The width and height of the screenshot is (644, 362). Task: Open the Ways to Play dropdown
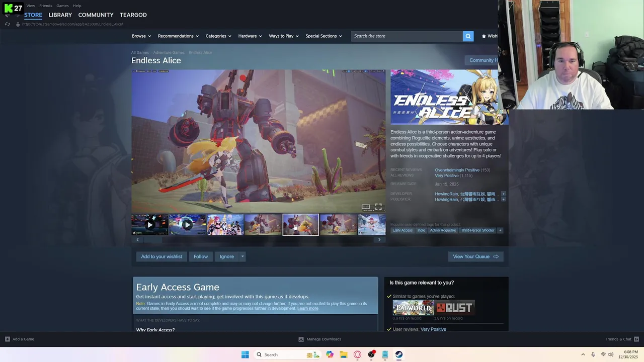(284, 36)
